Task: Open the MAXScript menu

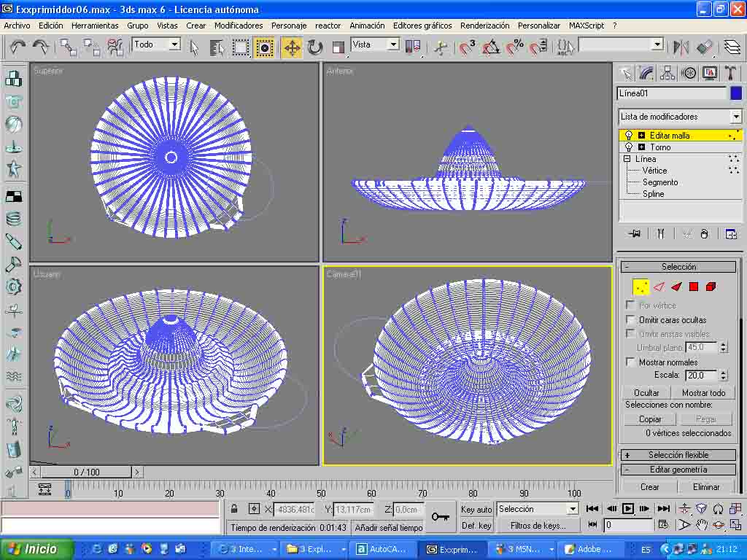Action: coord(586,26)
